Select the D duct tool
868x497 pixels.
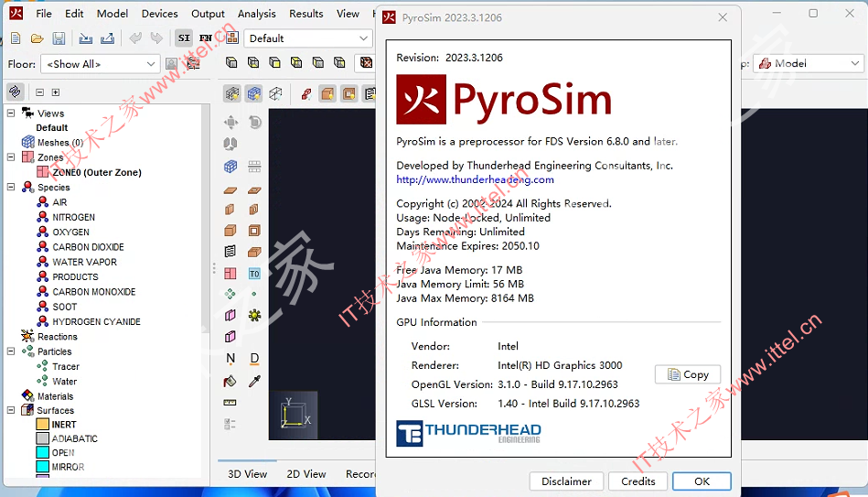click(254, 359)
